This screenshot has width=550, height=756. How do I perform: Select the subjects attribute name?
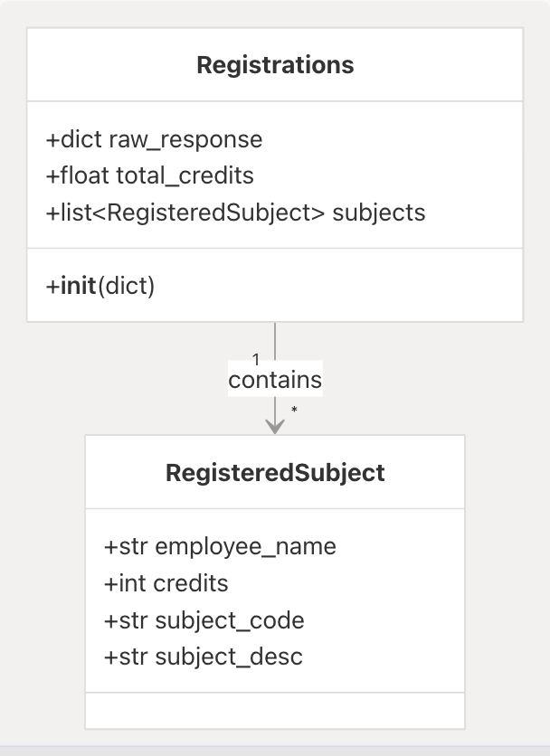(x=378, y=213)
